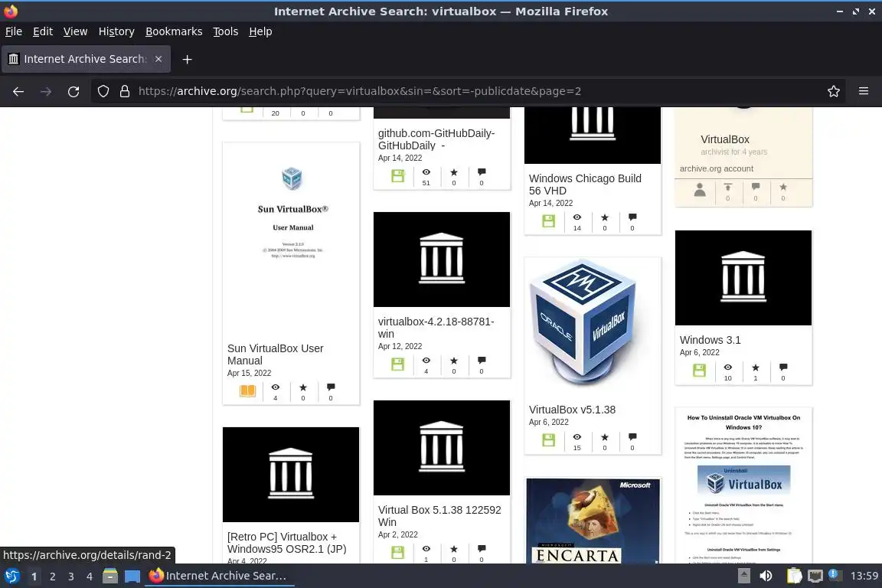The height and width of the screenshot is (588, 882).
Task: Click software floppy icon on github.com-GitHubDaily card
Action: [x=397, y=175]
